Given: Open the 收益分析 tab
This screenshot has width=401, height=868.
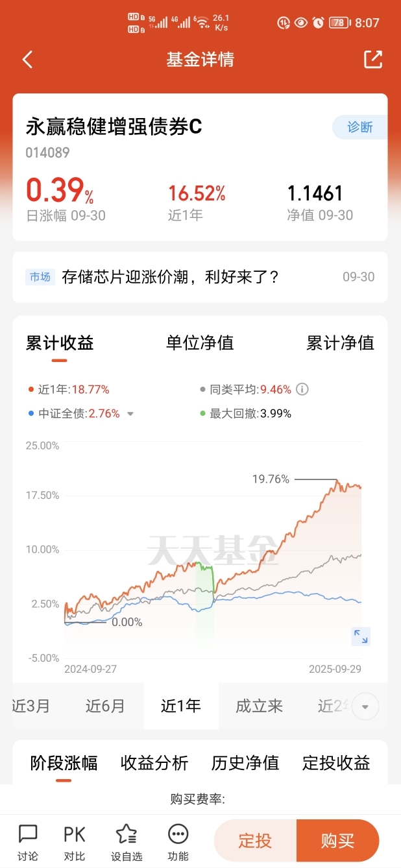Looking at the screenshot, I should [x=154, y=764].
